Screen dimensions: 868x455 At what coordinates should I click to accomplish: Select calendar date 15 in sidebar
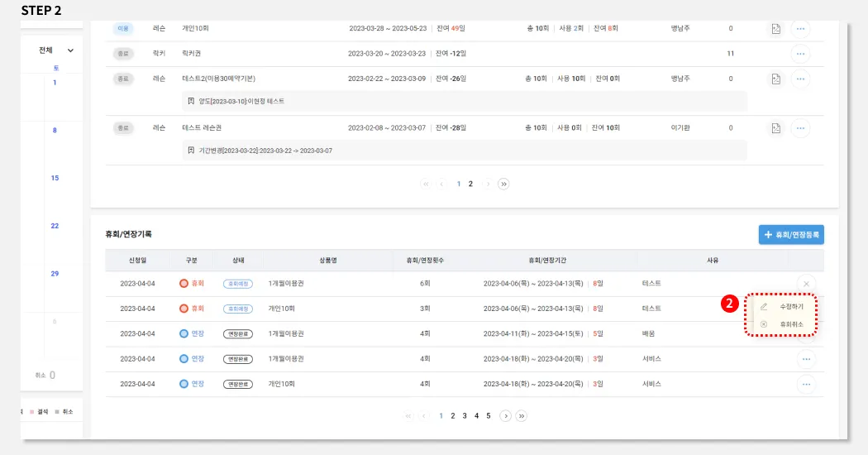(x=55, y=178)
